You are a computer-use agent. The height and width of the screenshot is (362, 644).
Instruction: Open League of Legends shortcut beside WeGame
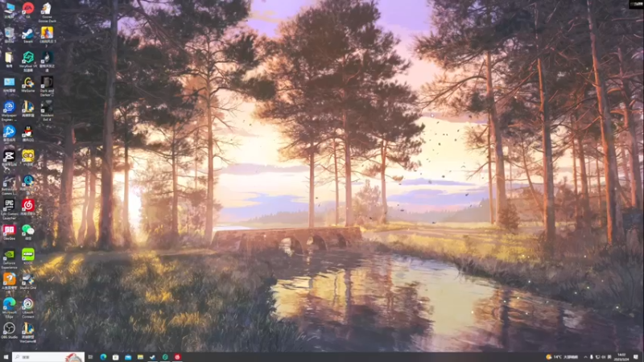[28, 109]
